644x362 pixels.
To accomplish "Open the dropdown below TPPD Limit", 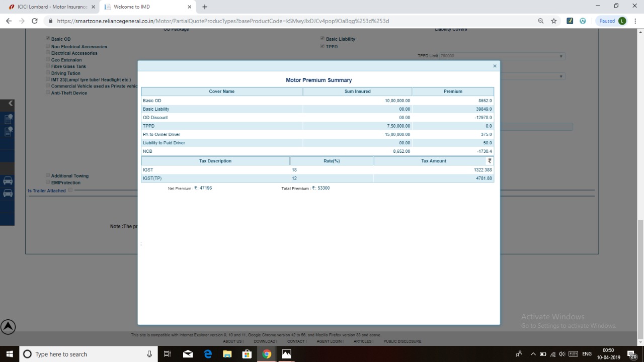I will pyautogui.click(x=532, y=76).
